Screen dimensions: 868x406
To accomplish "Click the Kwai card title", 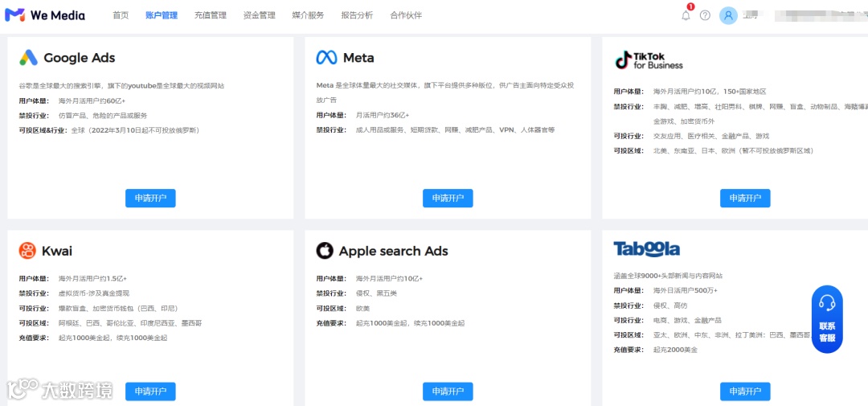I will (57, 251).
